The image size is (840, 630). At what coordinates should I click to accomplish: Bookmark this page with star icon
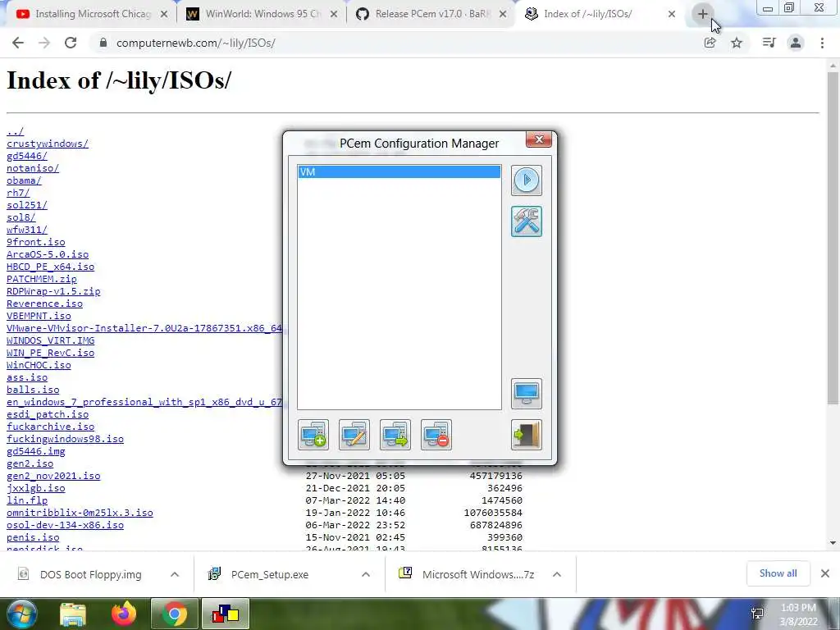(x=737, y=43)
